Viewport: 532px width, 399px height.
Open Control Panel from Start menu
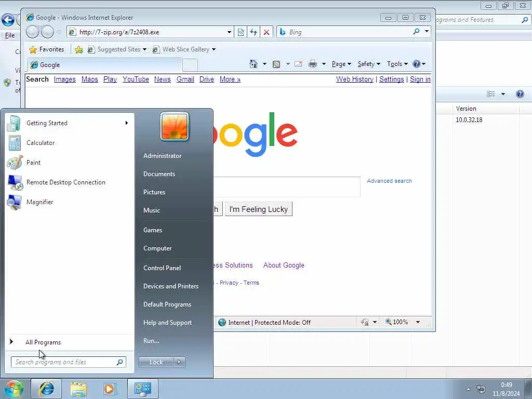tap(162, 268)
